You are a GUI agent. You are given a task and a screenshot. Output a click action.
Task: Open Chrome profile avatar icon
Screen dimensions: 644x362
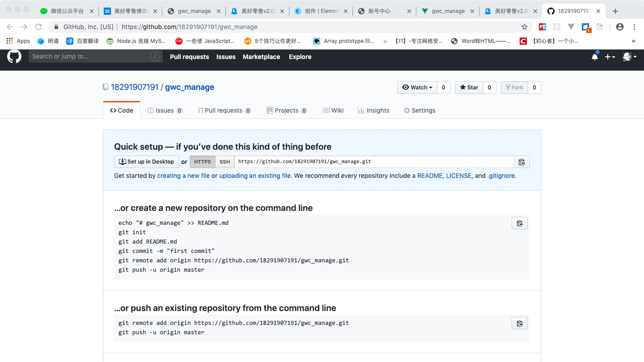click(x=620, y=27)
